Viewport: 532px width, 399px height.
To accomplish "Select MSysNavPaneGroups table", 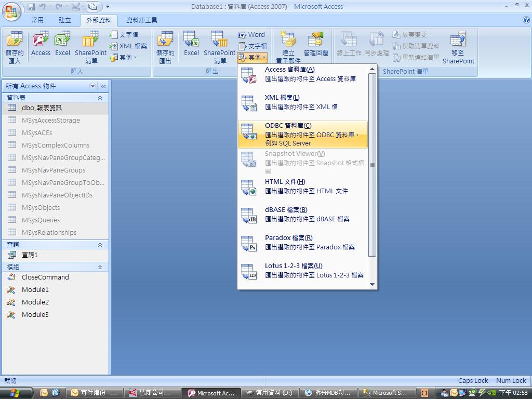I will tap(56, 170).
